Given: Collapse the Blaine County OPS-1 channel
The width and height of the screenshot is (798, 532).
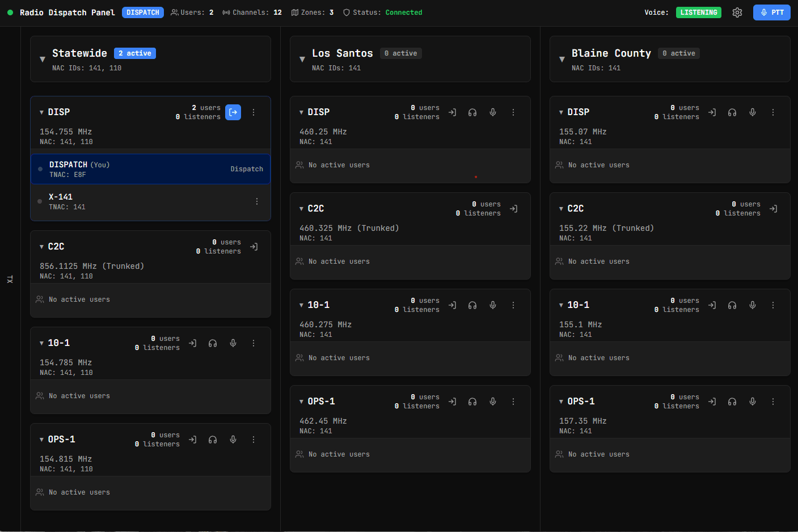Looking at the screenshot, I should pyautogui.click(x=561, y=401).
